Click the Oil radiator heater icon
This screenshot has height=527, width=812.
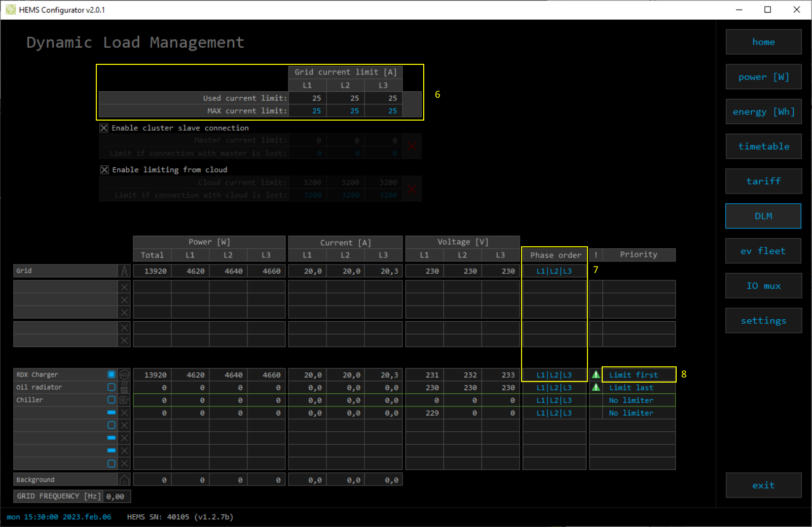point(124,388)
